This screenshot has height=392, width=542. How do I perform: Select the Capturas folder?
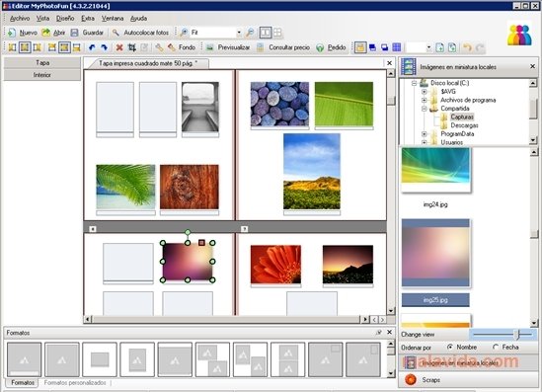(462, 117)
